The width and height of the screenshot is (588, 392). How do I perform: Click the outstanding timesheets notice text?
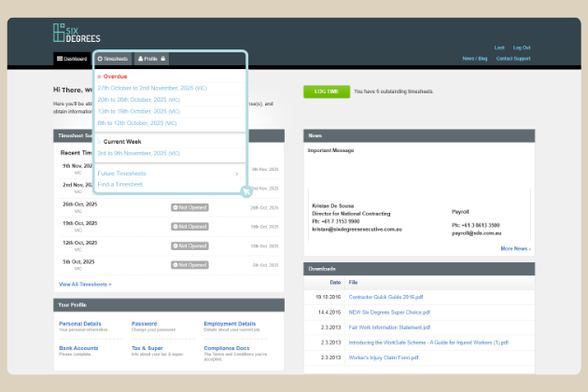(394, 91)
